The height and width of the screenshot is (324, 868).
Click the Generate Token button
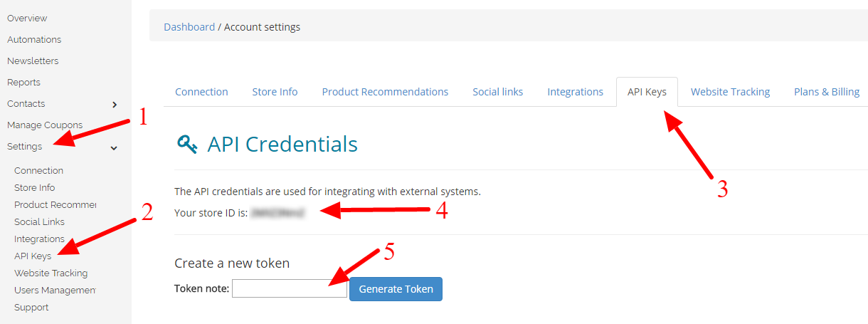(x=396, y=289)
